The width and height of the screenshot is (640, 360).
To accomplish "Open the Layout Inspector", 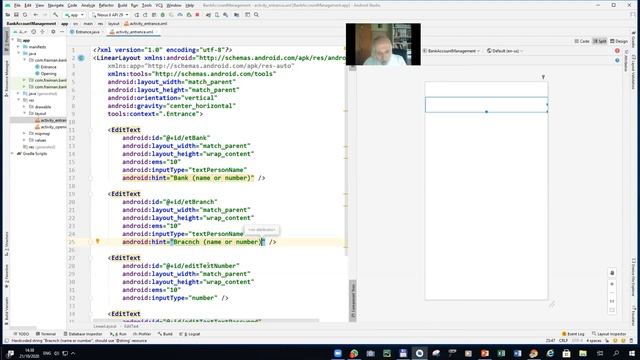I will pos(609,334).
